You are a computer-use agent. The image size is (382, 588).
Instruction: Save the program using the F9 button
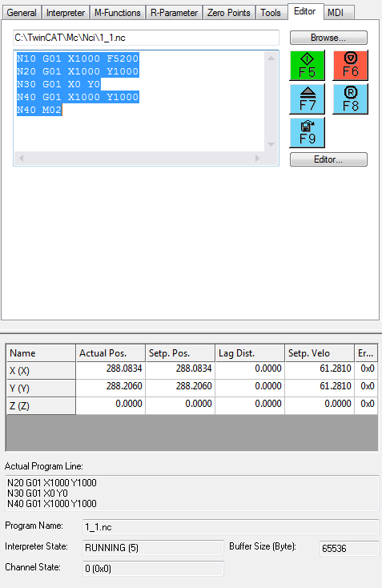click(307, 132)
